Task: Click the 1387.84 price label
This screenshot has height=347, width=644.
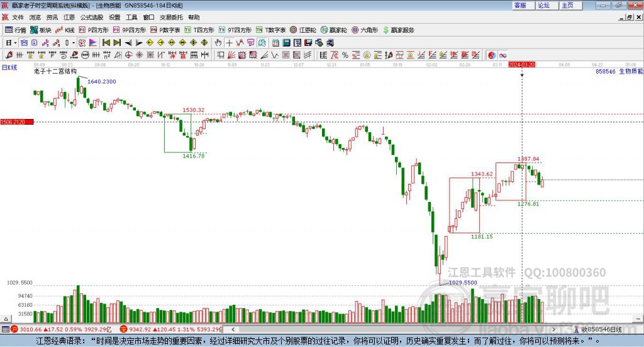Action: point(528,159)
